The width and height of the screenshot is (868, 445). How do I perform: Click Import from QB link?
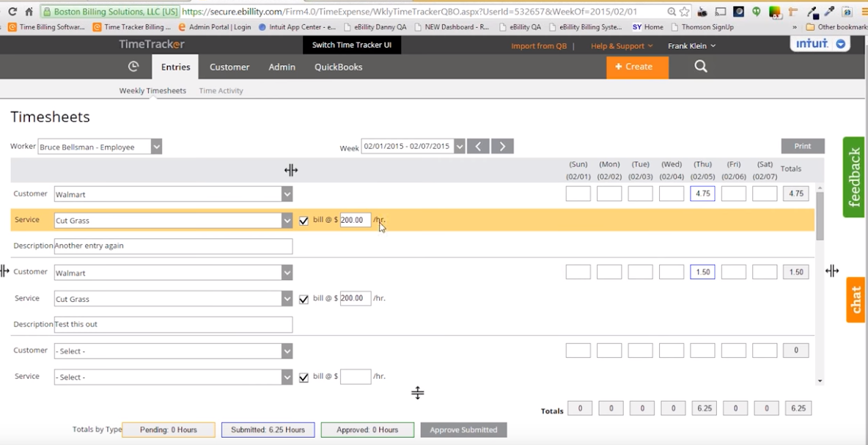539,46
